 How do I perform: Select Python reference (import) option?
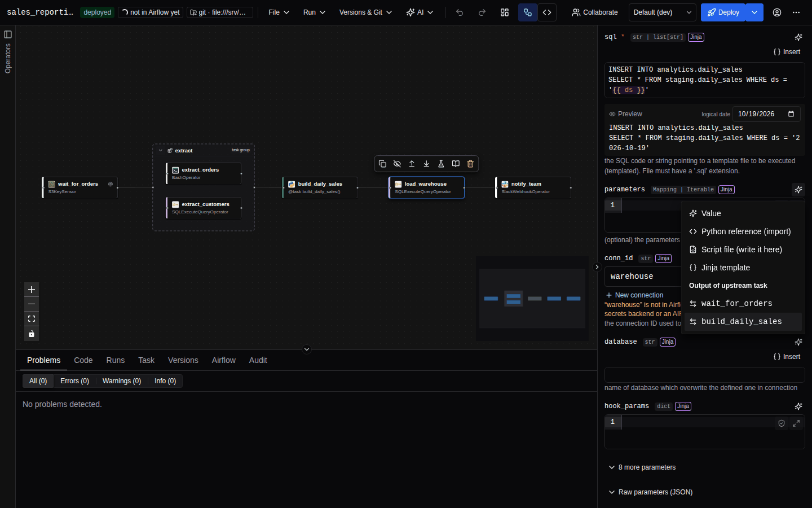pos(743,231)
